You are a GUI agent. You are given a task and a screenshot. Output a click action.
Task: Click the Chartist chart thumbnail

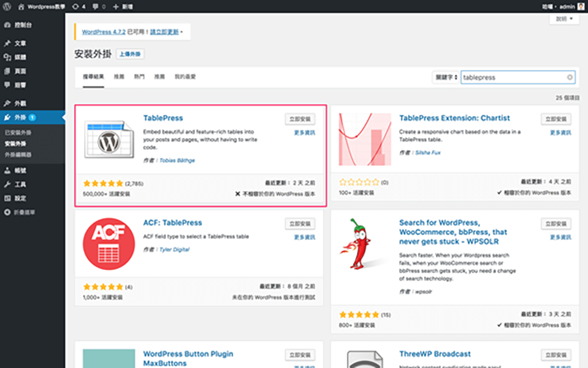point(365,139)
